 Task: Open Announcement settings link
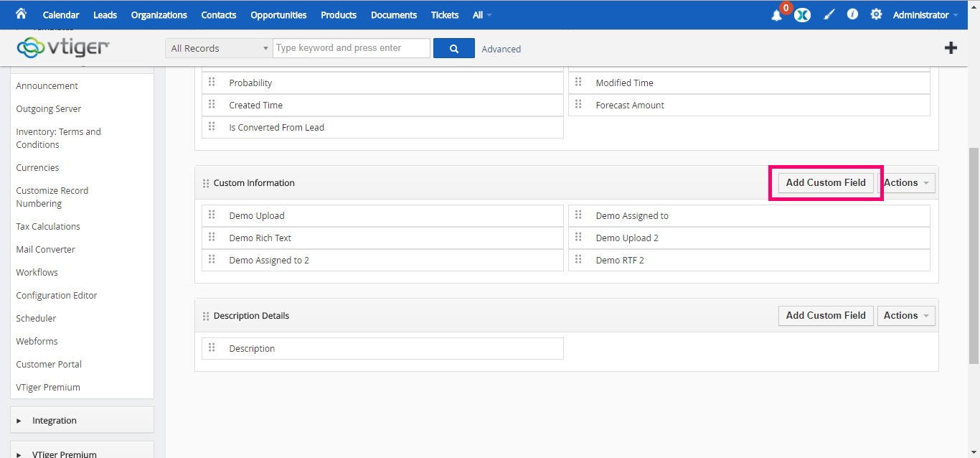[x=47, y=85]
